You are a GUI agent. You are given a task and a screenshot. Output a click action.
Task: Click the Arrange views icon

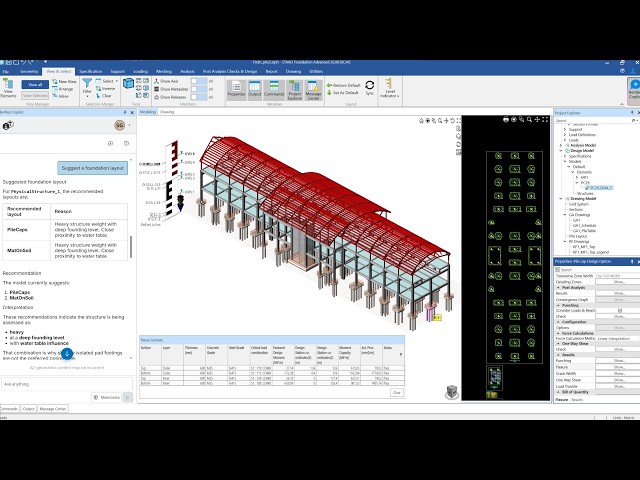pos(63,89)
